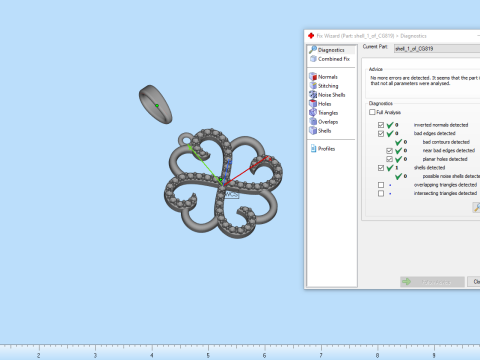Open the Diagnostics page in Fix Wizard
Screen dimensions: 480x360
(331, 50)
